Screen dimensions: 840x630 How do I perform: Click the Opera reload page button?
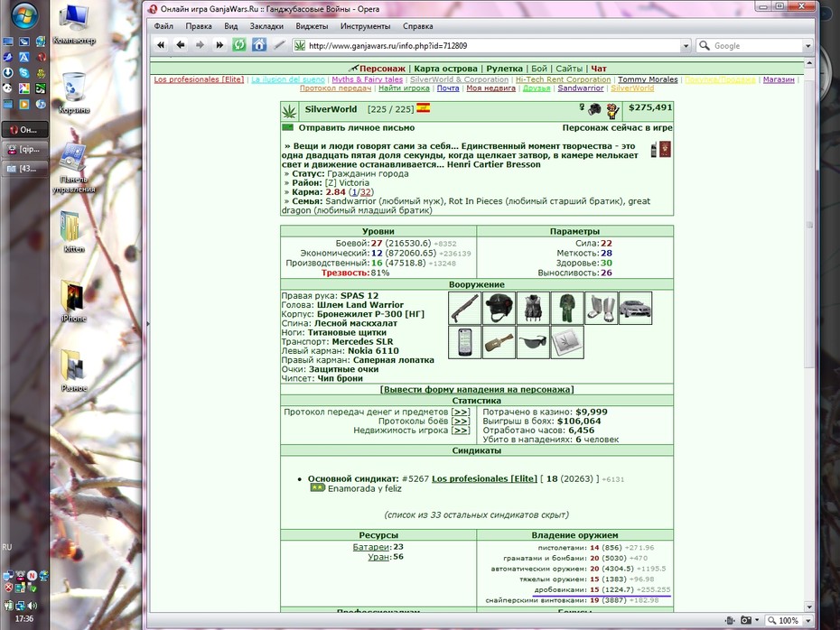[239, 45]
